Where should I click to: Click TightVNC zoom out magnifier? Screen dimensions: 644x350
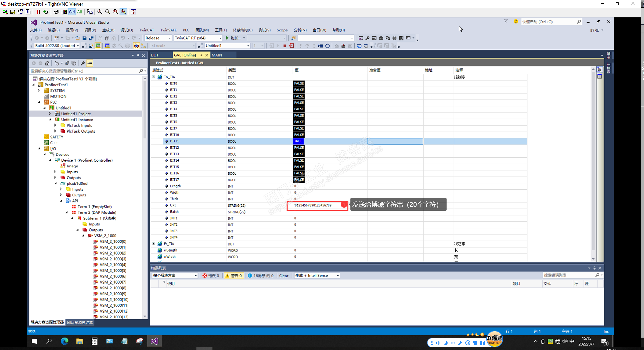coord(108,12)
